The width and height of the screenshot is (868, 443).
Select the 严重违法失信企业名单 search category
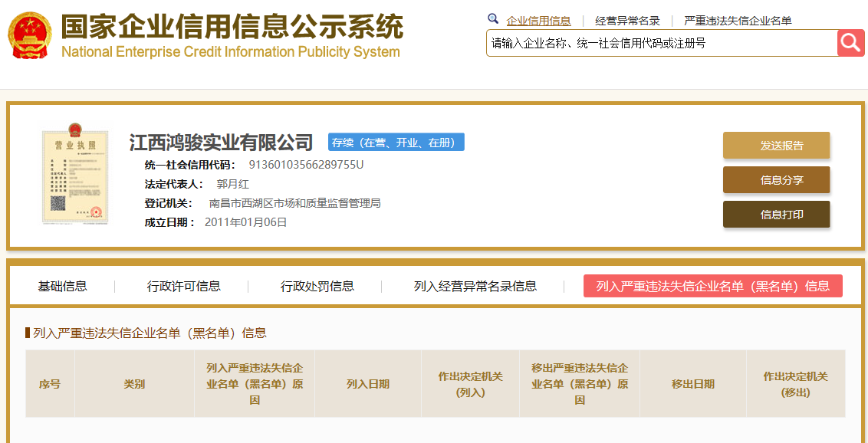(738, 21)
